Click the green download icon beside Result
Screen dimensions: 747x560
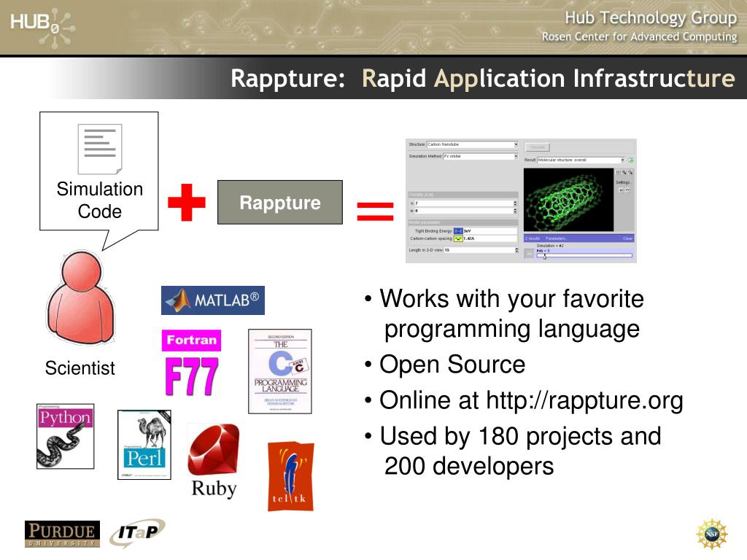click(631, 160)
